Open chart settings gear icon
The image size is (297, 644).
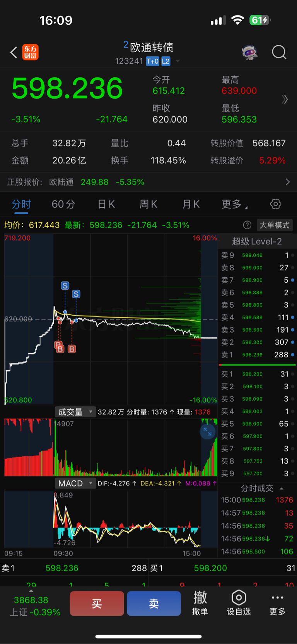[276, 204]
